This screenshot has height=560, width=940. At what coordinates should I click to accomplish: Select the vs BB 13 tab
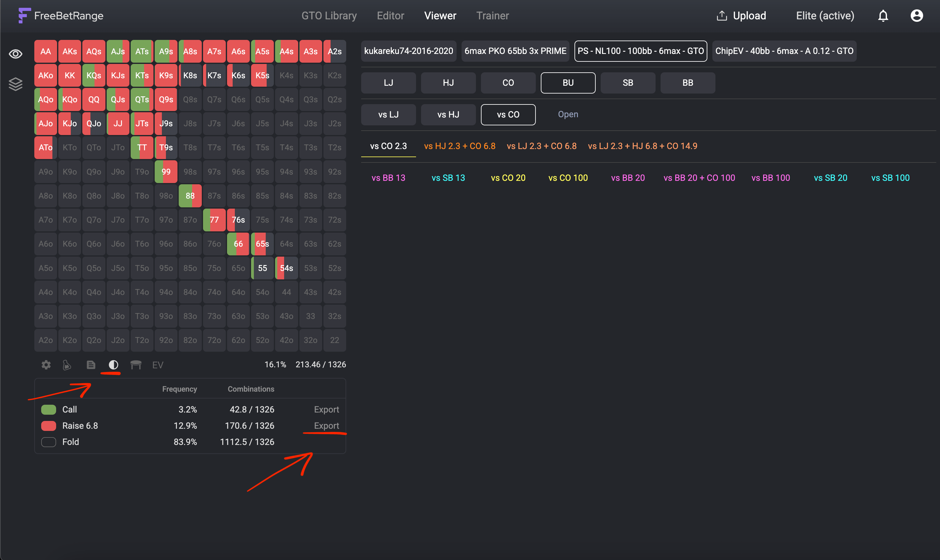[x=388, y=177]
